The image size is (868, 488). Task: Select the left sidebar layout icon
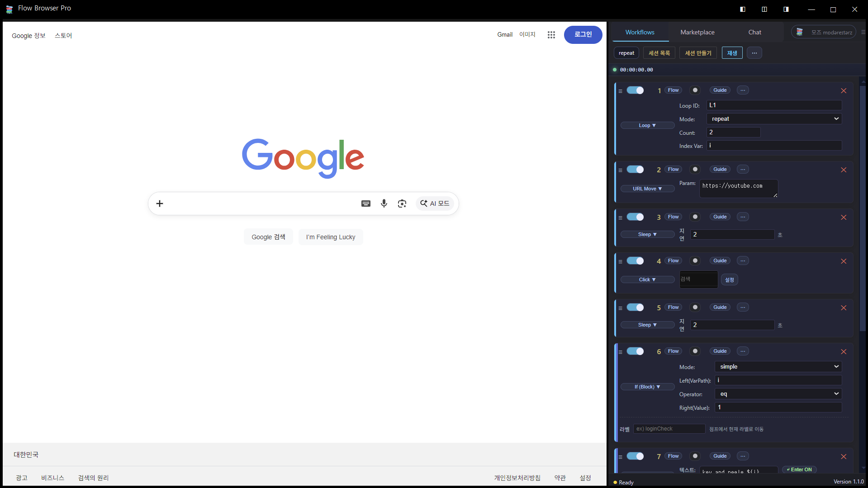pos(742,9)
